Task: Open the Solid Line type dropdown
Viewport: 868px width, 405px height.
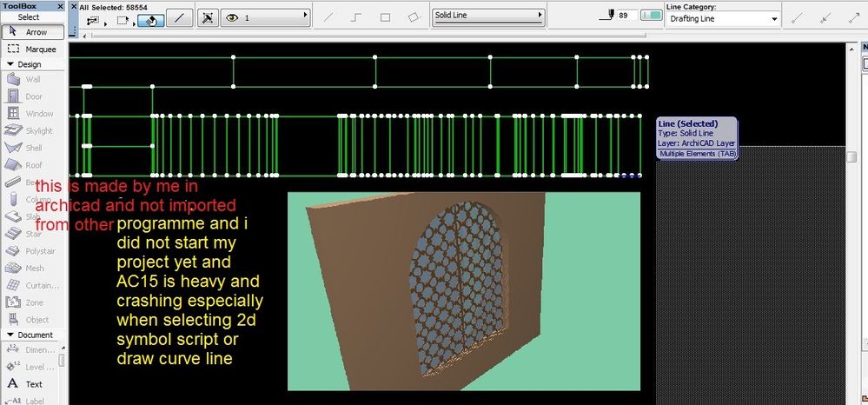Action: tap(488, 16)
